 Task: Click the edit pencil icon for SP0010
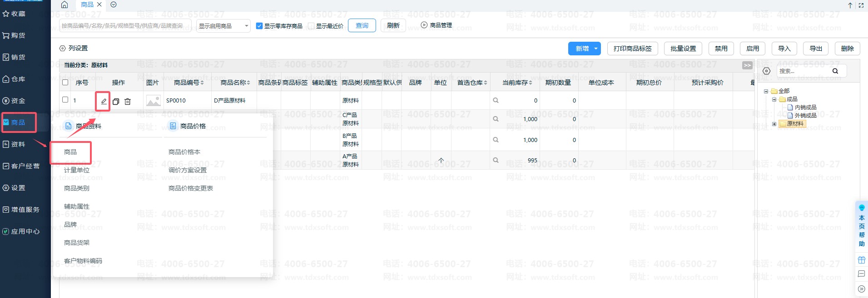(x=104, y=101)
